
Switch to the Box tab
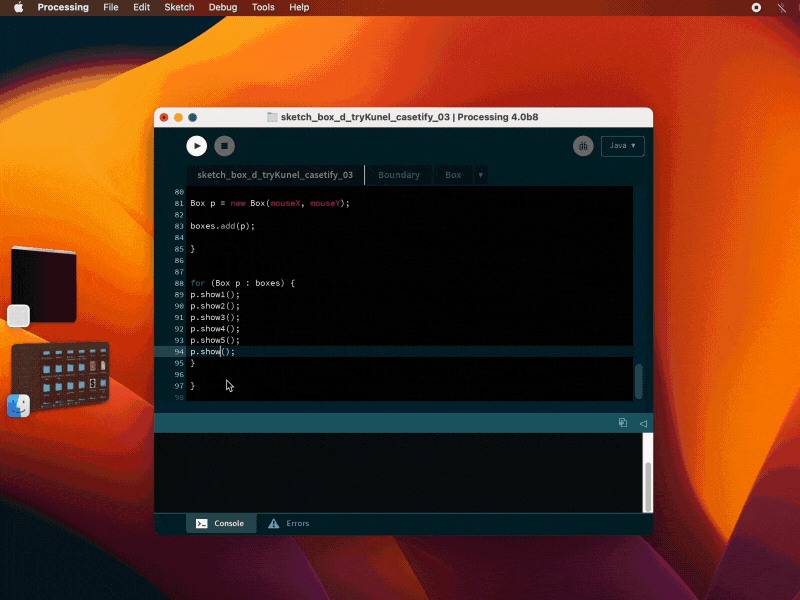(x=453, y=175)
